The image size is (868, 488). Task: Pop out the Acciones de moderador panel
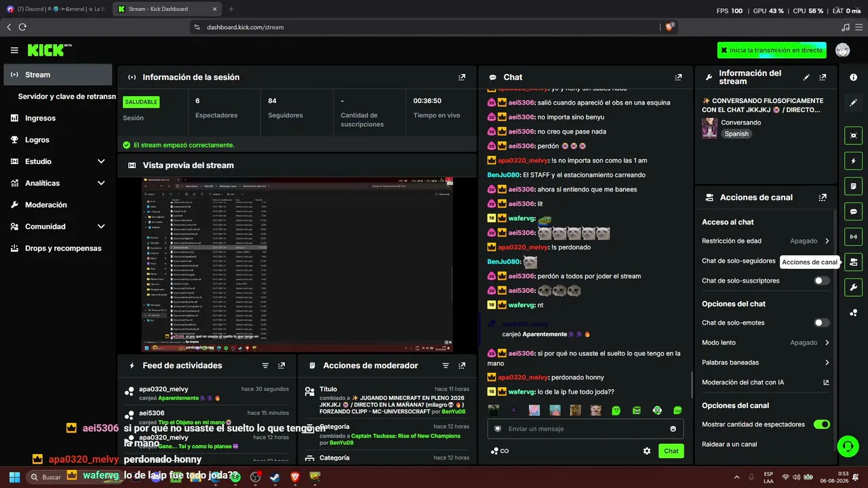[x=462, y=365]
